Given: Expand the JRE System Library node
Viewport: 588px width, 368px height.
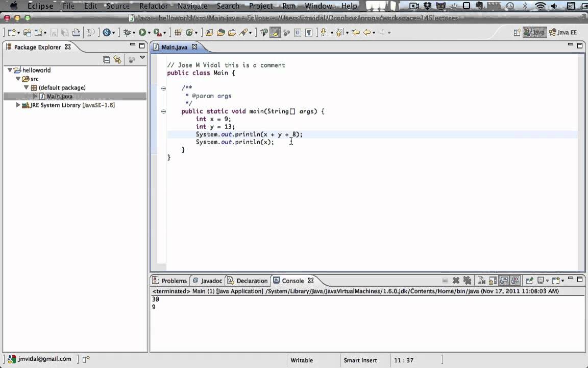Looking at the screenshot, I should coord(18,105).
